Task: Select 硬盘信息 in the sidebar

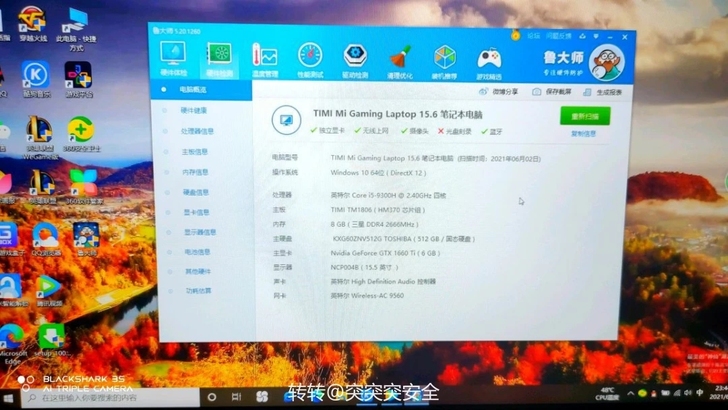Action: pos(196,192)
